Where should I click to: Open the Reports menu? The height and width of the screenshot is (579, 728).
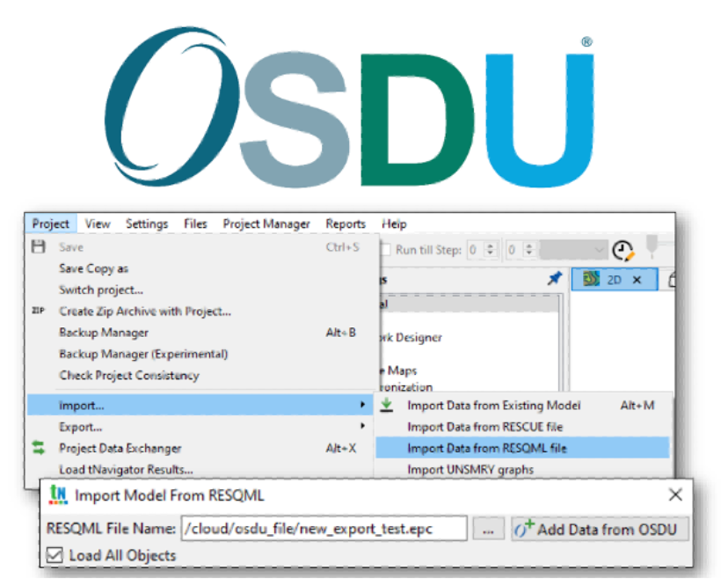[346, 224]
